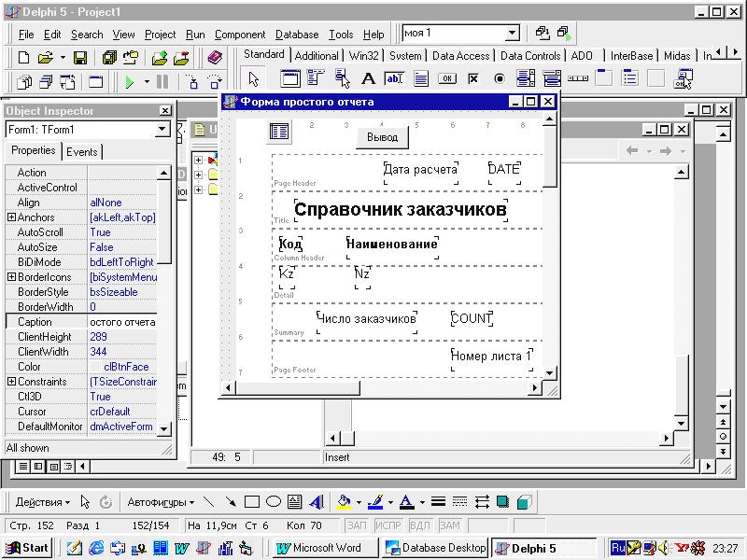
Task: Open Help contents book icon
Action: tap(216, 58)
